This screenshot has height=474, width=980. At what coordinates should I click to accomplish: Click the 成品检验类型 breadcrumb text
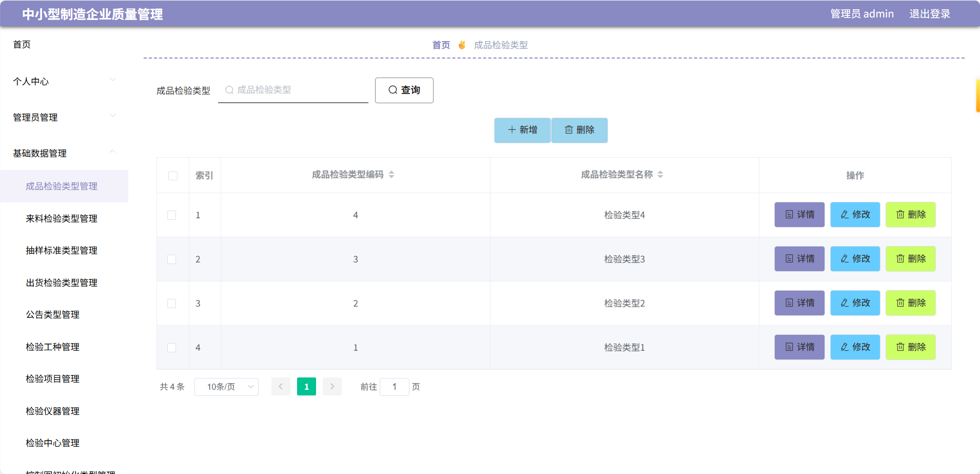pyautogui.click(x=501, y=45)
